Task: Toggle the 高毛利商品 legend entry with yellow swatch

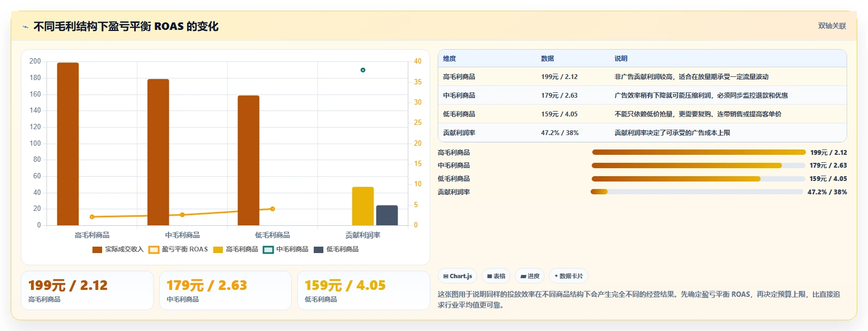Action: pyautogui.click(x=236, y=249)
